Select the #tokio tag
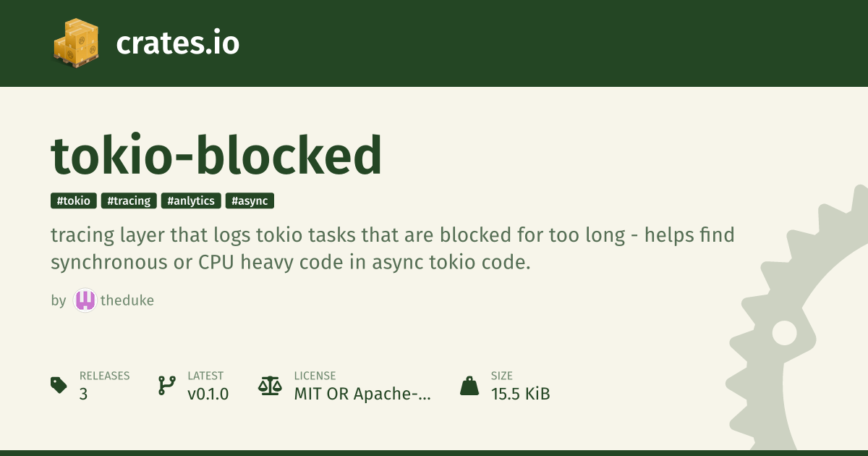The width and height of the screenshot is (868, 456). click(73, 200)
